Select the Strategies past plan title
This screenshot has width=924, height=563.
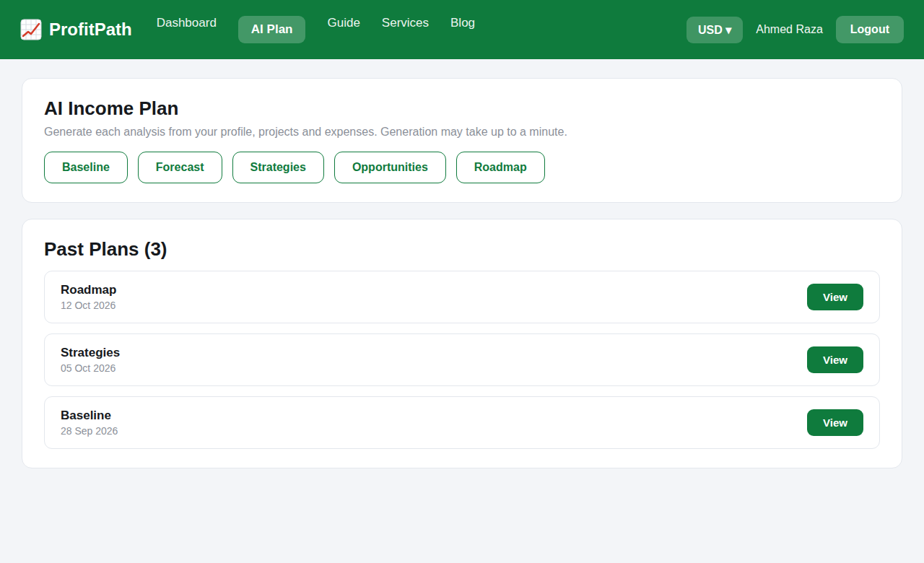click(x=90, y=352)
